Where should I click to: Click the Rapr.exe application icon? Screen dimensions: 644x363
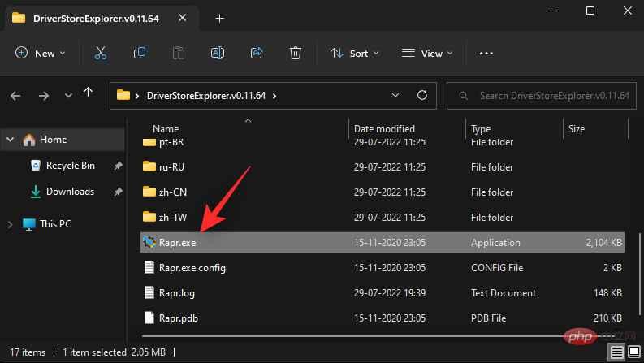tap(149, 242)
